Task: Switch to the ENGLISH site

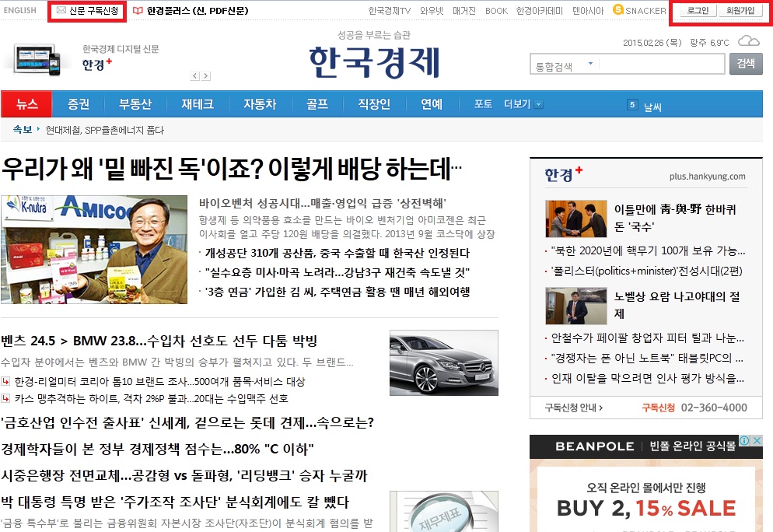Action: click(19, 10)
